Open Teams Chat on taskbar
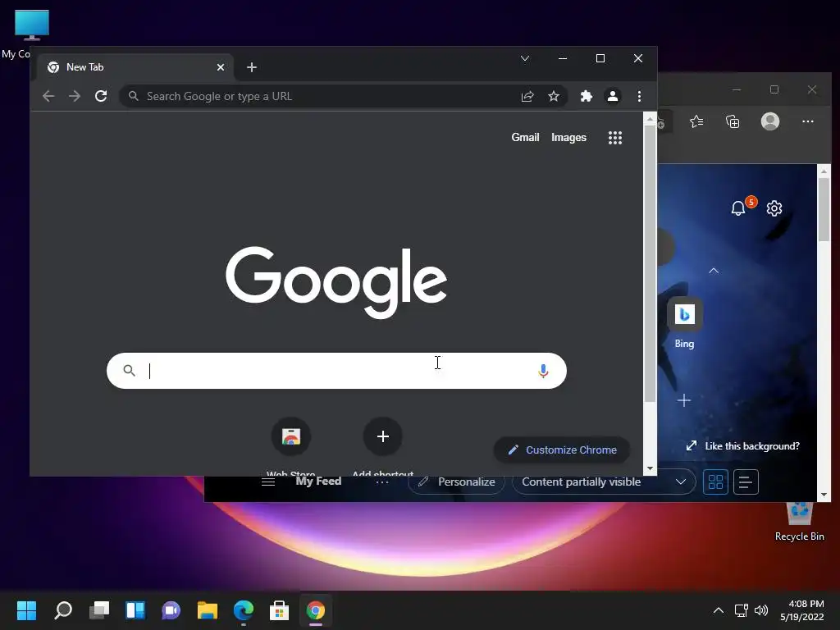Screen dimensions: 840x630 (171, 610)
